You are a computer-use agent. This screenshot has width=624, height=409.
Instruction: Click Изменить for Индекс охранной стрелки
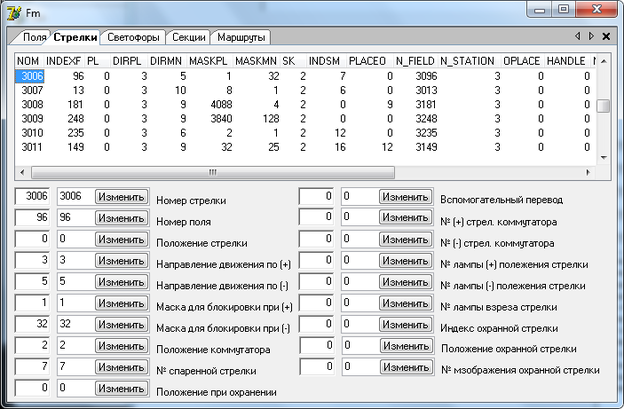405,327
